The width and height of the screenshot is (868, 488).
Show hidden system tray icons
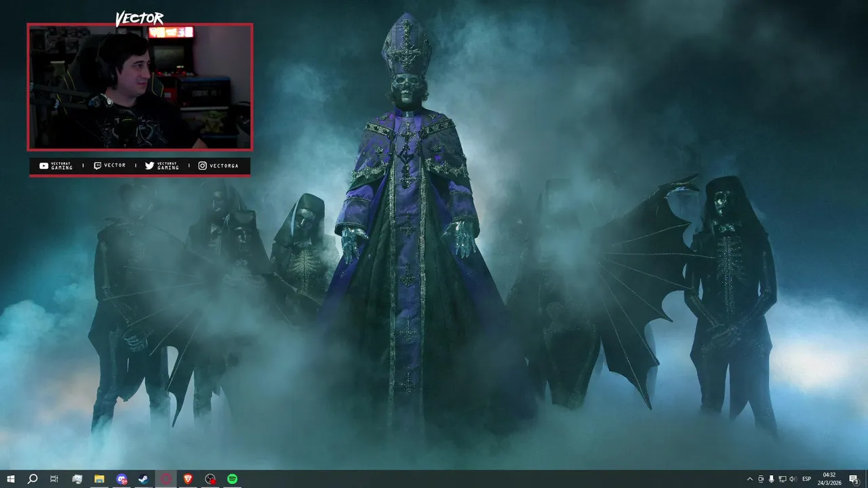[749, 479]
